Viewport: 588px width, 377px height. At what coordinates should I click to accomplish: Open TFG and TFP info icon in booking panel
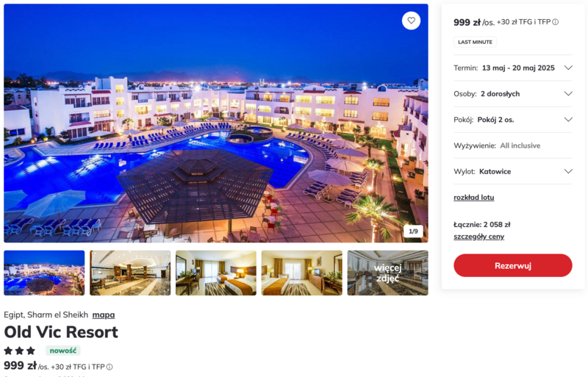[x=556, y=22]
